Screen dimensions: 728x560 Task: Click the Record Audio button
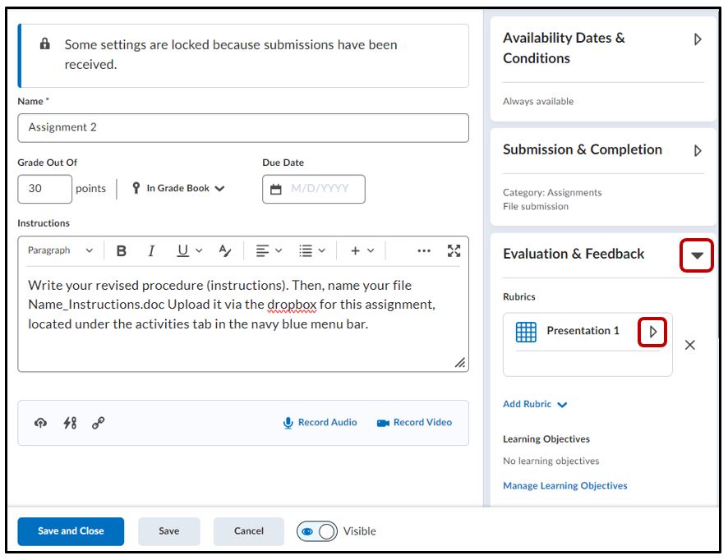point(320,423)
